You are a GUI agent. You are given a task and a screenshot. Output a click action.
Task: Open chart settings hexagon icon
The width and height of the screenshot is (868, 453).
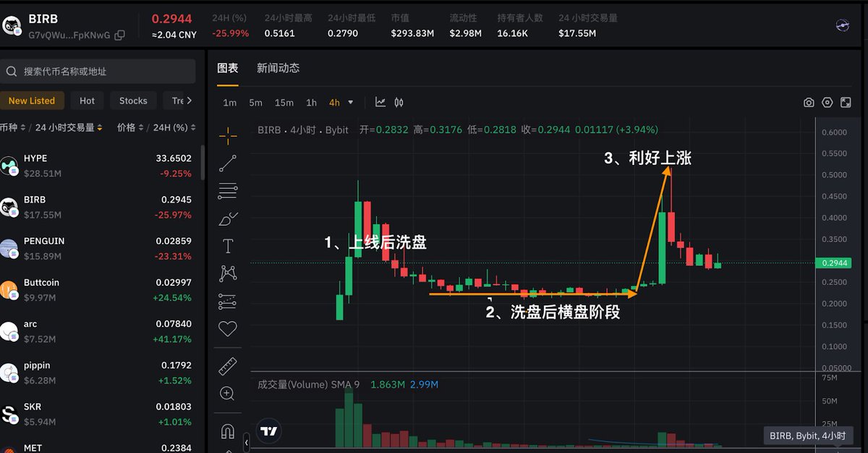tap(827, 103)
